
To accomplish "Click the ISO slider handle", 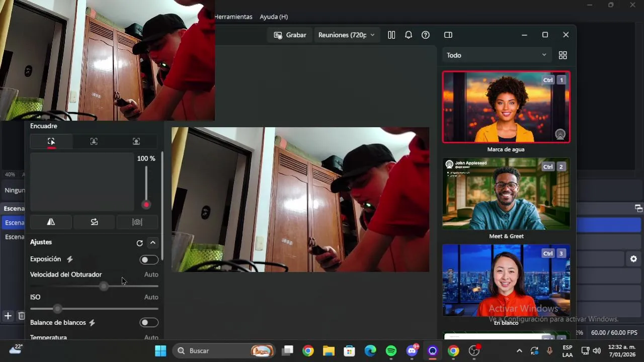I will pyautogui.click(x=57, y=309).
